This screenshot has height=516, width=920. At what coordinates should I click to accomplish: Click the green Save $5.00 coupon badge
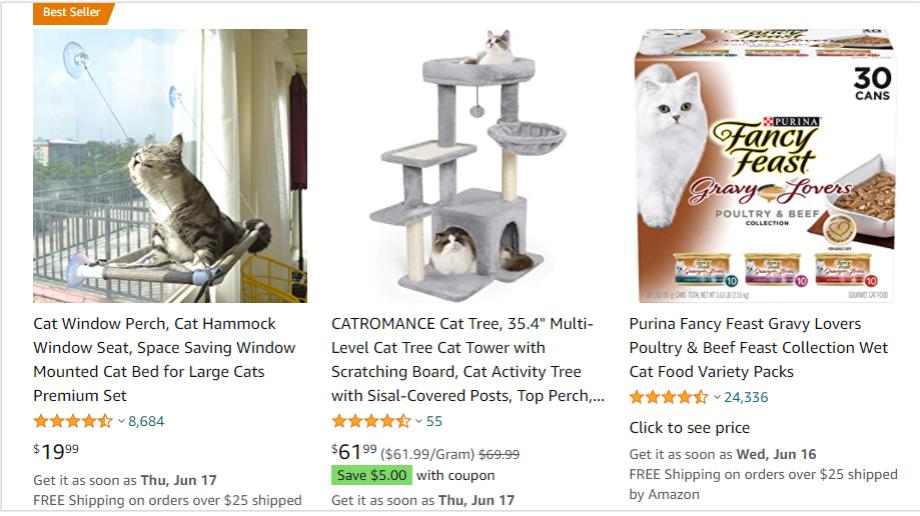[372, 475]
